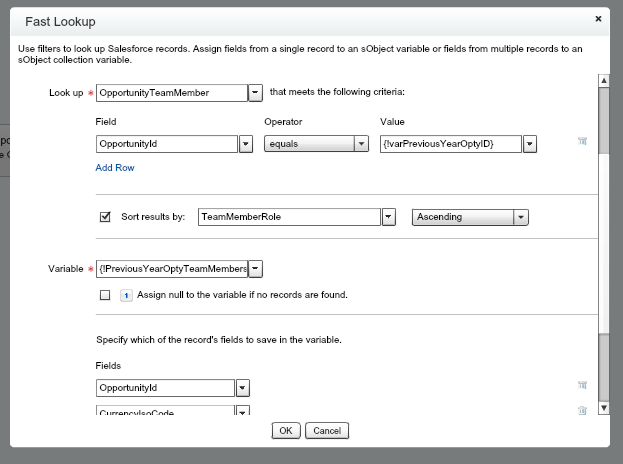
Task: Open the Ascending sort order dropdown
Action: coord(520,217)
